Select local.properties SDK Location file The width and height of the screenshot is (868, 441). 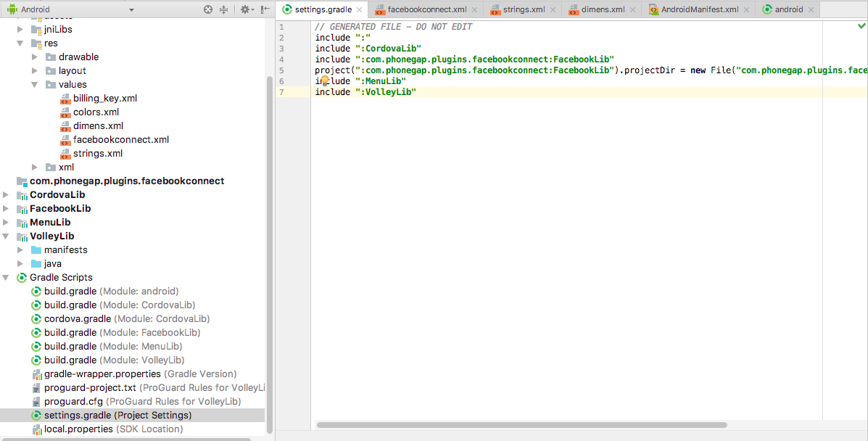click(x=78, y=429)
